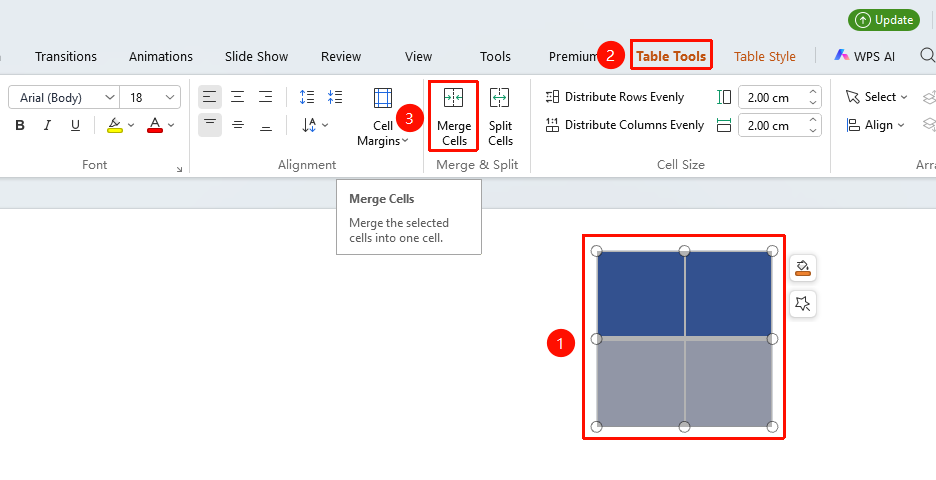This screenshot has width=936, height=480.
Task: Switch to the Tools tab
Action: (495, 56)
